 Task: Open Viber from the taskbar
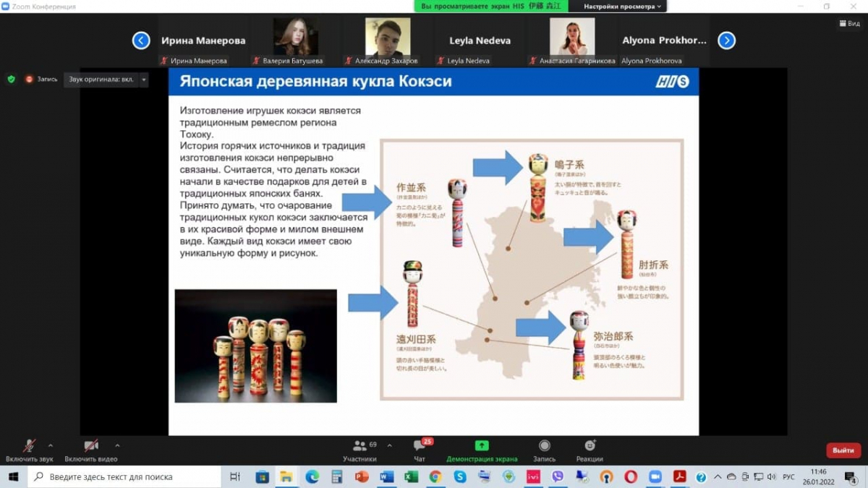tap(558, 476)
